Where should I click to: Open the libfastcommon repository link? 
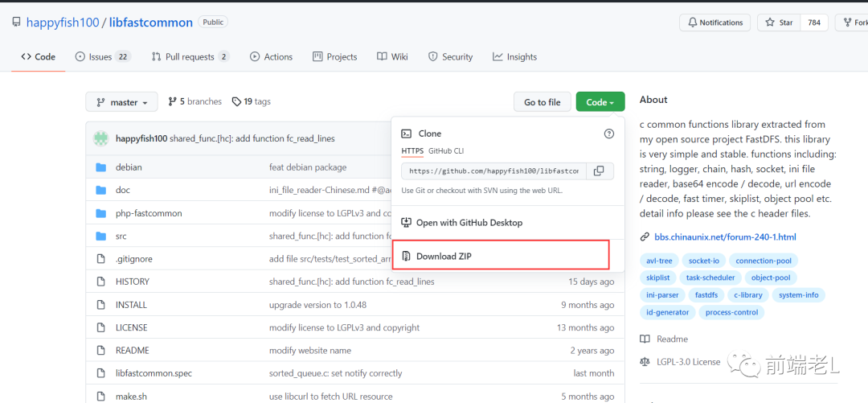[150, 23]
